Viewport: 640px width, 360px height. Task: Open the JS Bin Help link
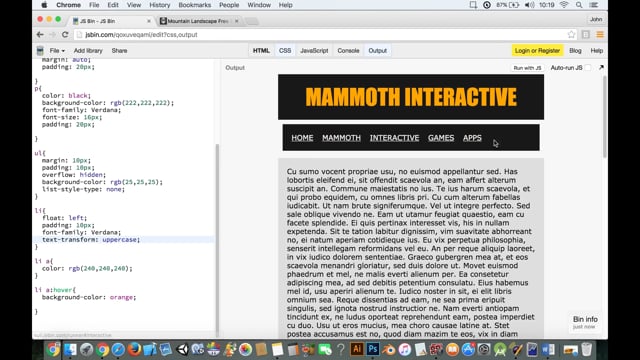596,51
